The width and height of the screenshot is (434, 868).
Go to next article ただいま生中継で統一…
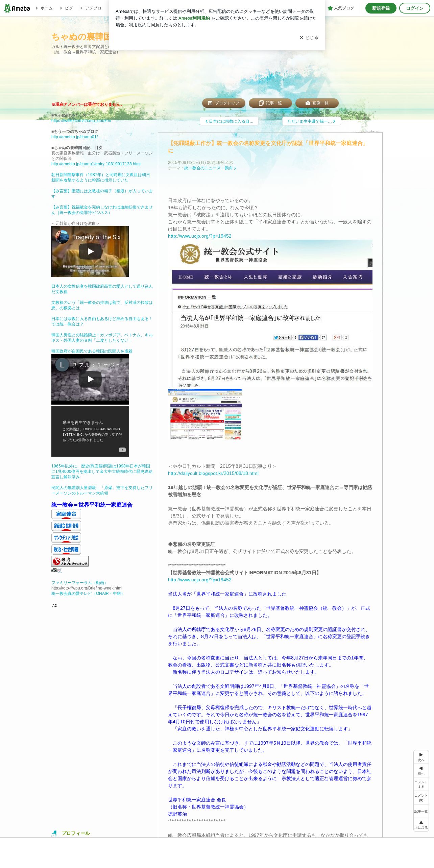coord(311,121)
